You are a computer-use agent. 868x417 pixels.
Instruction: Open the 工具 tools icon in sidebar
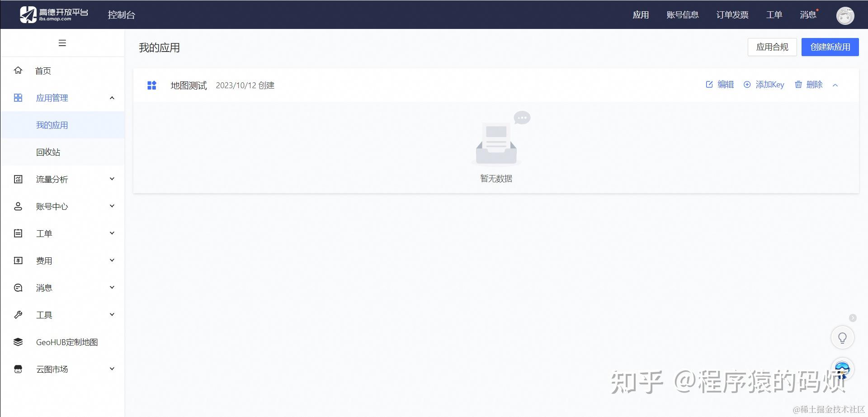18,315
